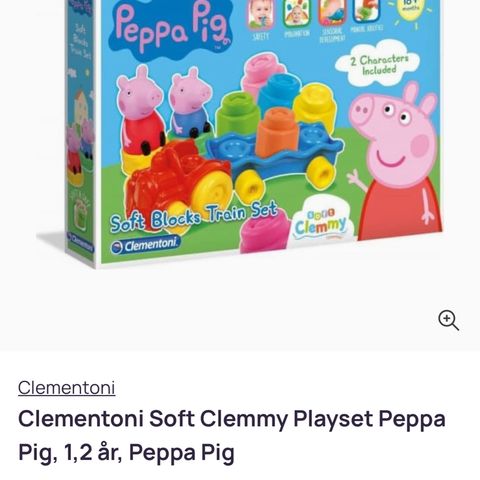
Task: Click the Manual Abilities icon on box
Action: [x=366, y=11]
